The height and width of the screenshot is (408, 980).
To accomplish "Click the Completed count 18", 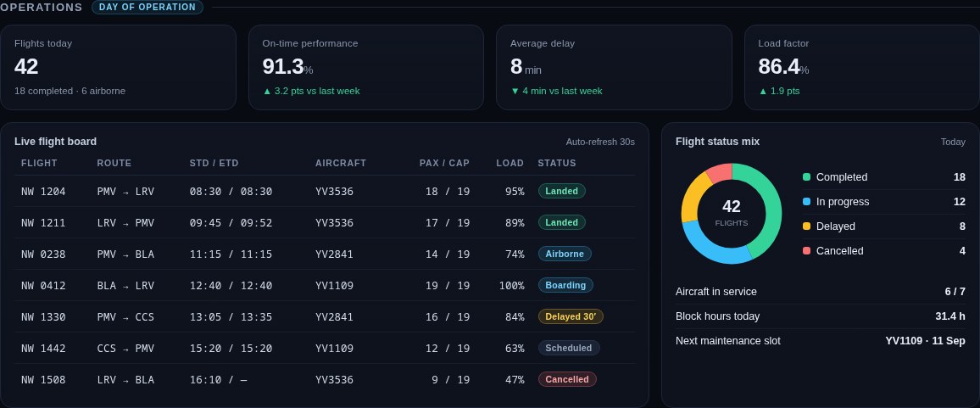I will [x=960, y=177].
